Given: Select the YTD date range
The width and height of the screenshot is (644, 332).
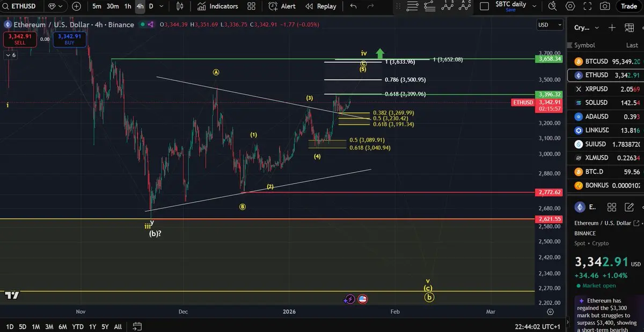Looking at the screenshot, I should click(x=78, y=327).
